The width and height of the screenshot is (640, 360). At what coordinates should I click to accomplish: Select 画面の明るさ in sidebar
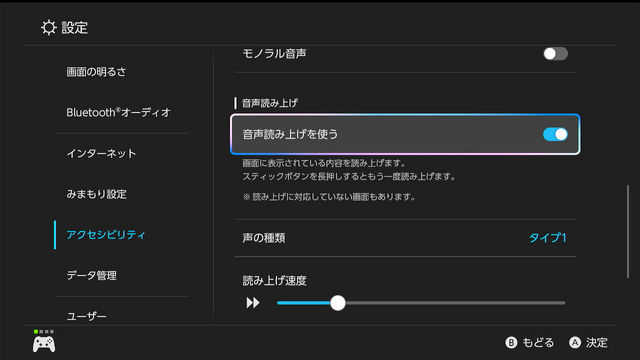coord(96,72)
